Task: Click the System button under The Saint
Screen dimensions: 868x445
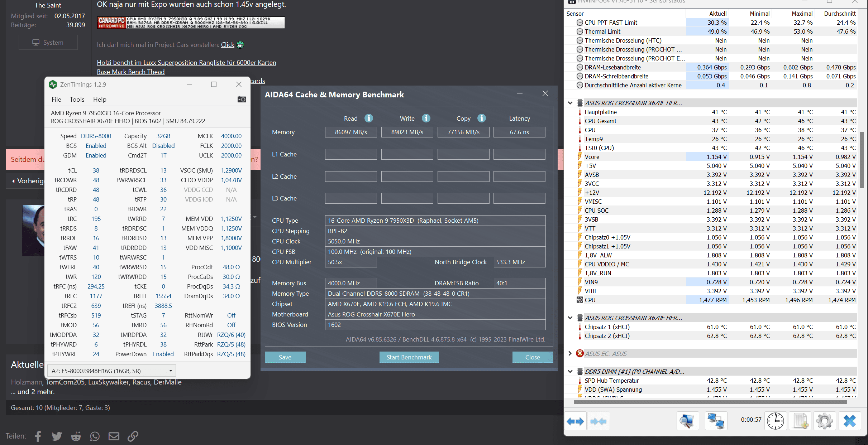Action: pyautogui.click(x=48, y=43)
